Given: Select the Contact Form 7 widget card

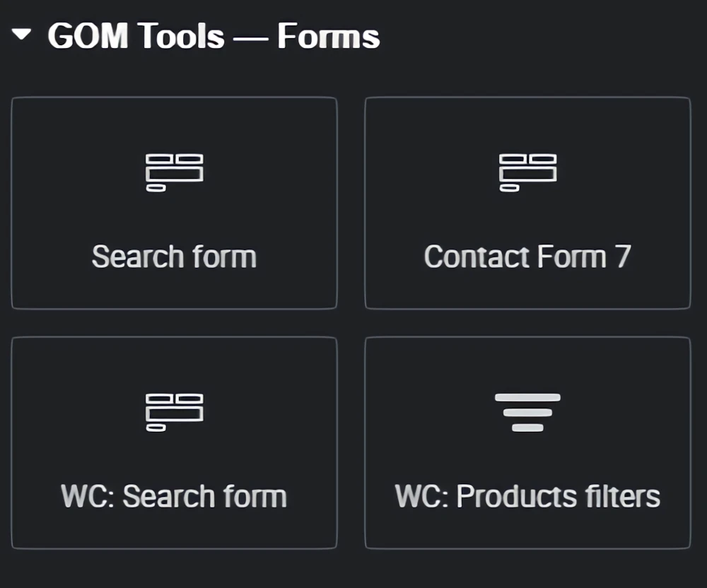Looking at the screenshot, I should coord(528,203).
